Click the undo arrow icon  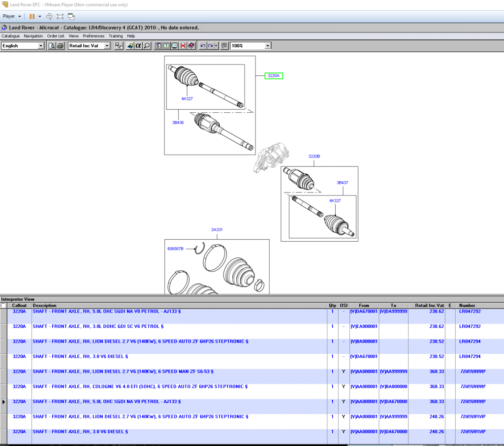[202, 46]
